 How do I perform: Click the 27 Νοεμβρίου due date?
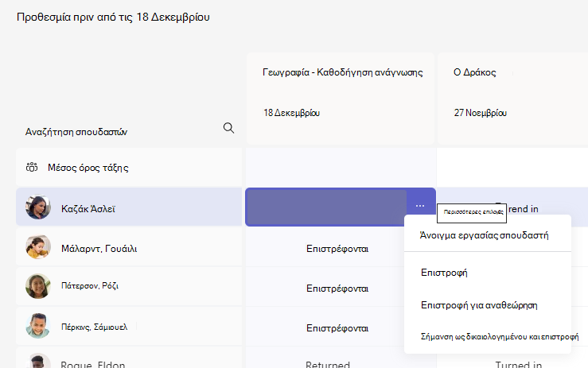coord(481,113)
